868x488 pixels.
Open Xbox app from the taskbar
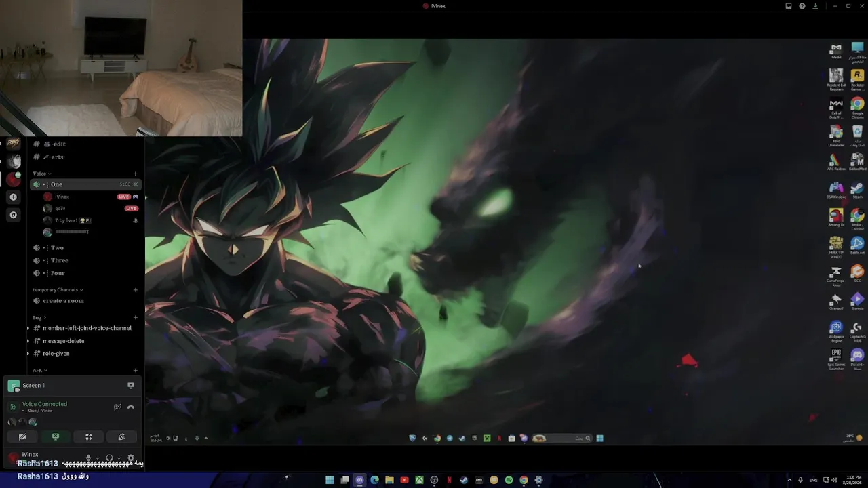point(419,480)
